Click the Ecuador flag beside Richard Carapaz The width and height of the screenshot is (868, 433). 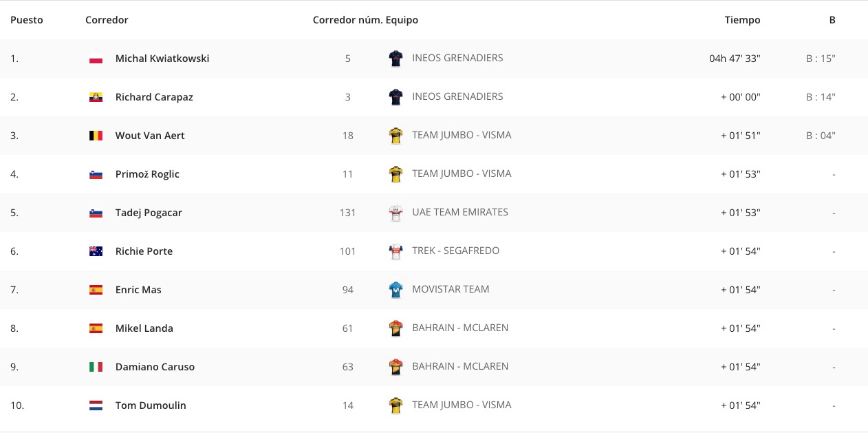pos(96,97)
